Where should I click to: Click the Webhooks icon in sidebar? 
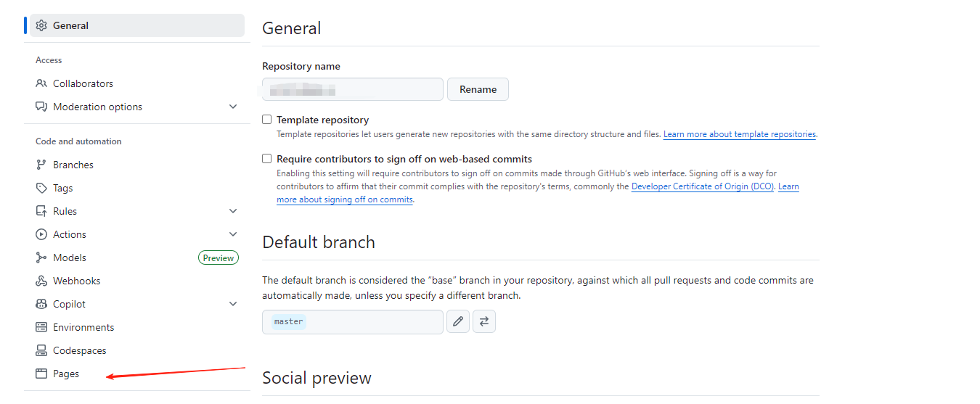41,281
